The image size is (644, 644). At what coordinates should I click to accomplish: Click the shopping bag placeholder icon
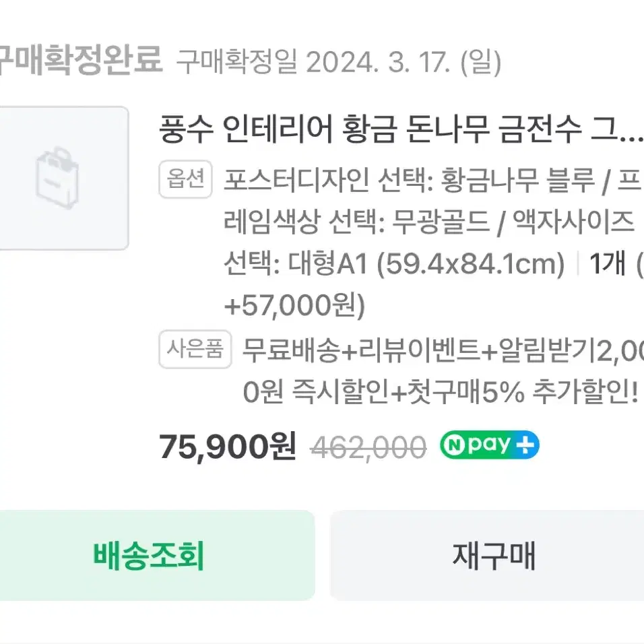[x=57, y=178]
